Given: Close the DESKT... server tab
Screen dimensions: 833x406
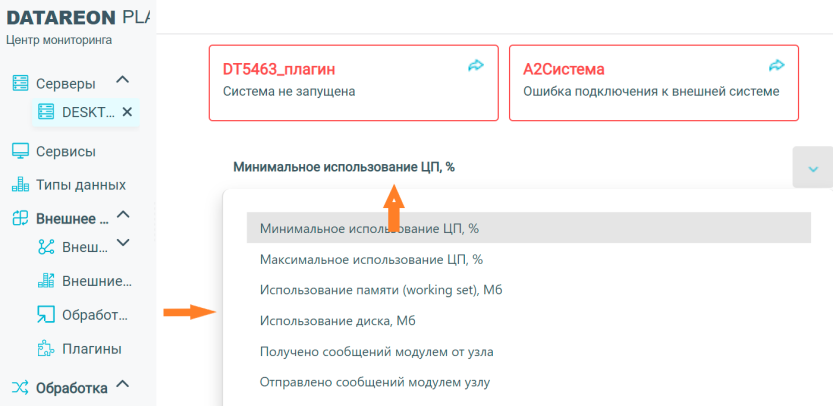Looking at the screenshot, I should click(127, 112).
